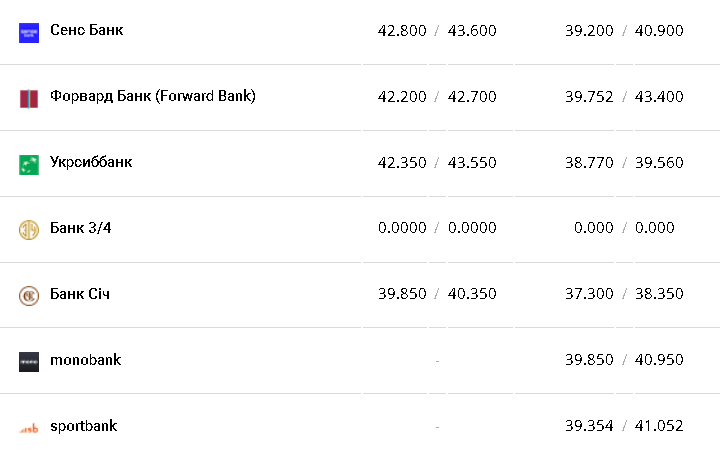Click the Банк Січ logo icon
Image resolution: width=720 pixels, height=457 pixels.
click(x=28, y=295)
